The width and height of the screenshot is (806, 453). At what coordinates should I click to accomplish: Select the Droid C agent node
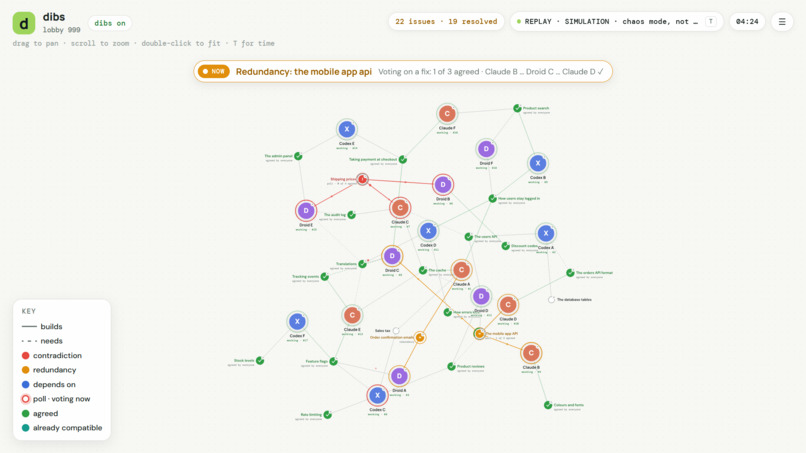(392, 256)
